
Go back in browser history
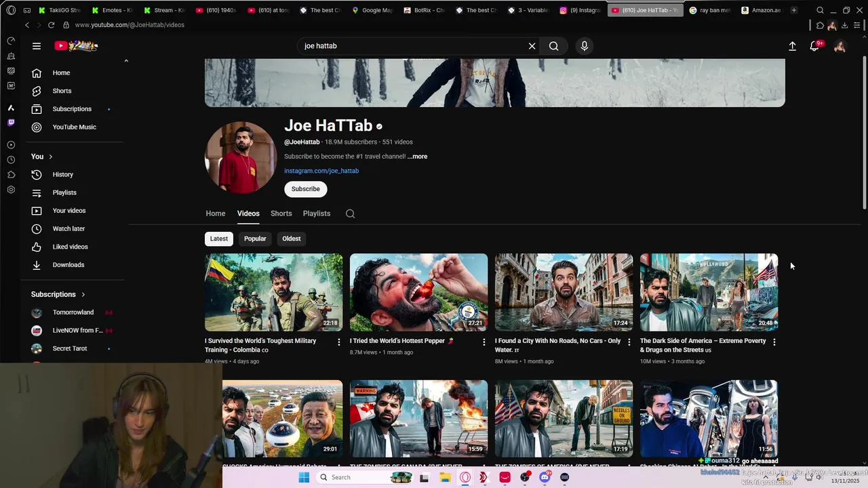pyautogui.click(x=27, y=25)
